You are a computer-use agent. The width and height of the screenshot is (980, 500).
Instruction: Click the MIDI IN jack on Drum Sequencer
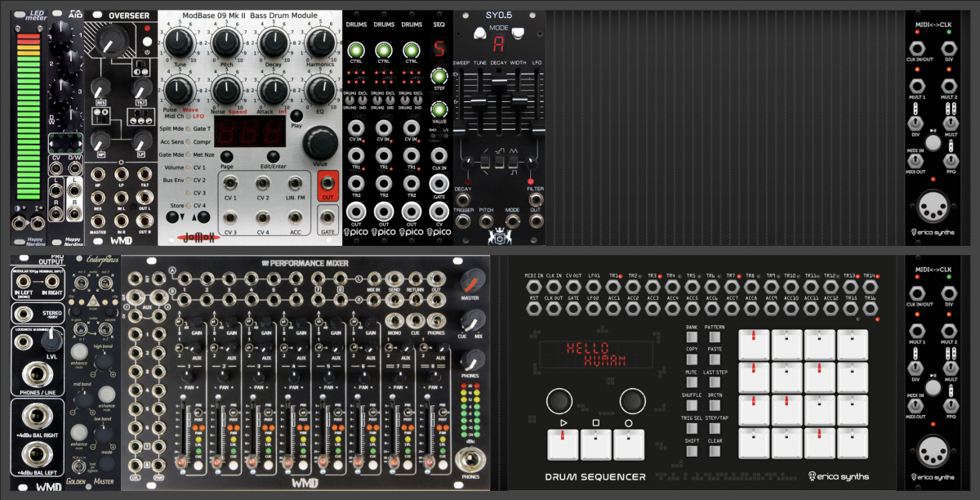click(533, 288)
